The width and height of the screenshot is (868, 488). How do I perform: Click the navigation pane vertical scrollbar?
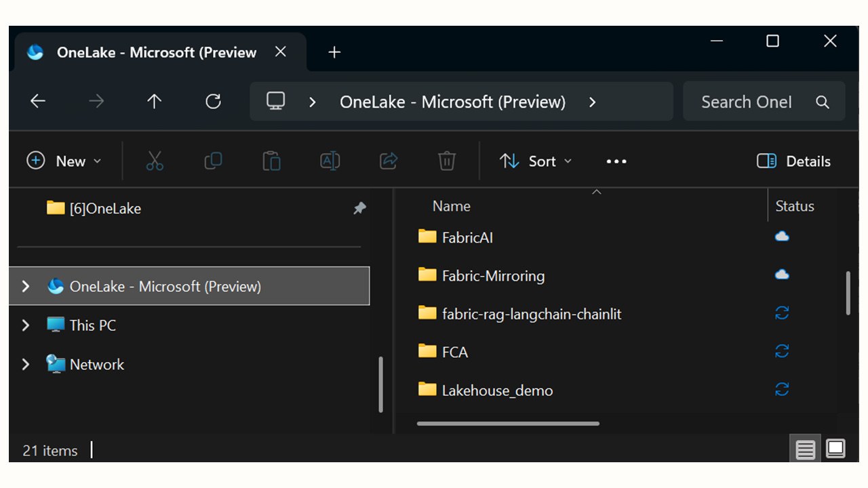tap(380, 384)
